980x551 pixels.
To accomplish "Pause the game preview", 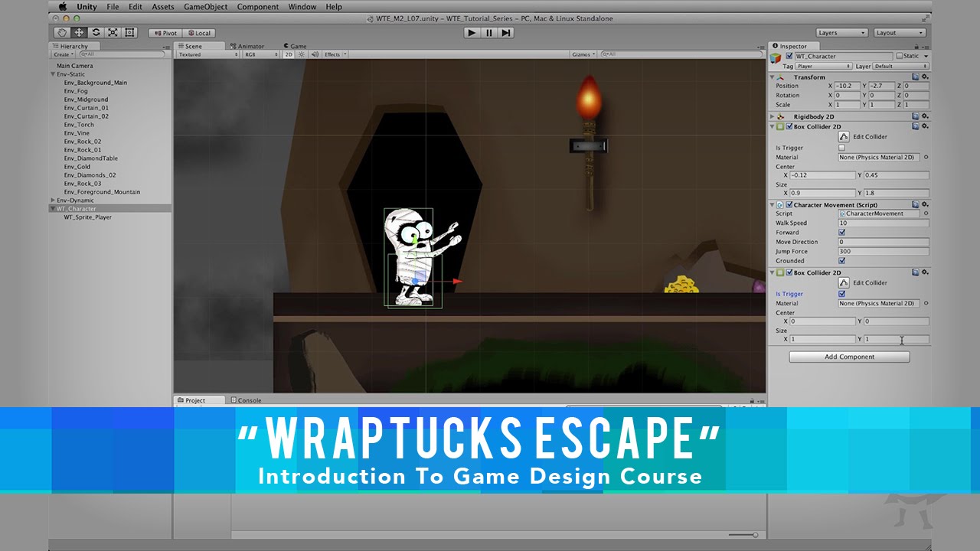I will pos(488,32).
